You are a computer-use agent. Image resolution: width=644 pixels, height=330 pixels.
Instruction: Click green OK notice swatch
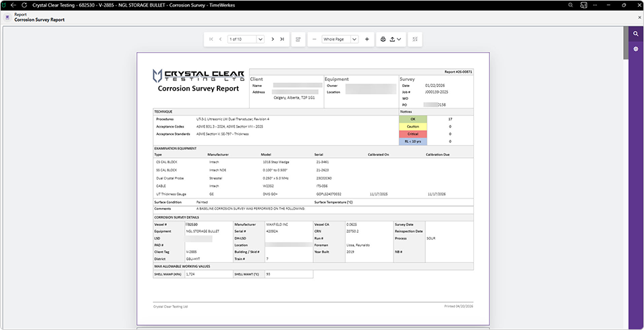[413, 119]
